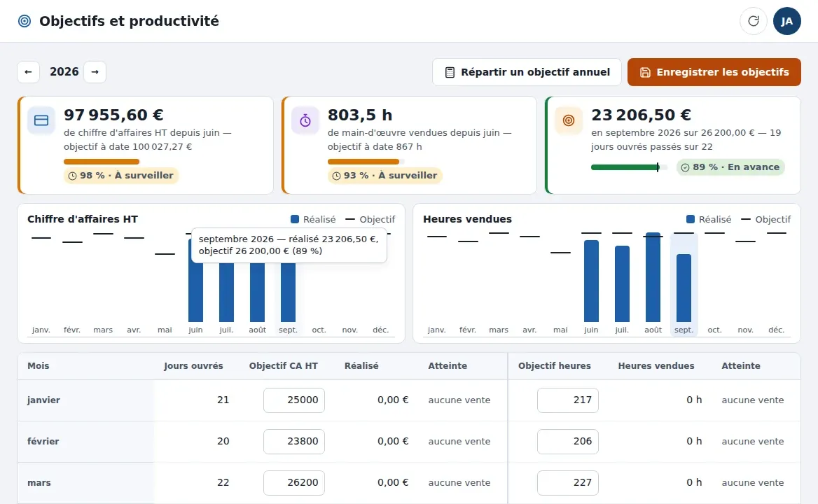This screenshot has height=504, width=818.
Task: Edit janvier Objectif heures field 217
Action: (567, 400)
